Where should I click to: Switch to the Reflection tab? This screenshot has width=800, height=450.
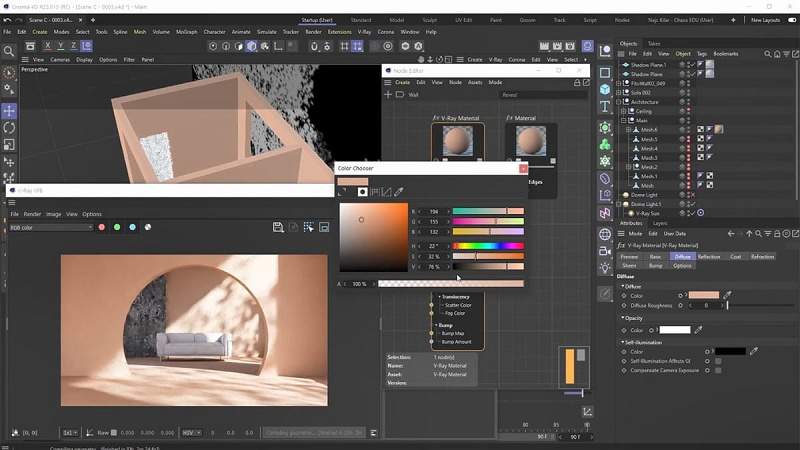(708, 257)
